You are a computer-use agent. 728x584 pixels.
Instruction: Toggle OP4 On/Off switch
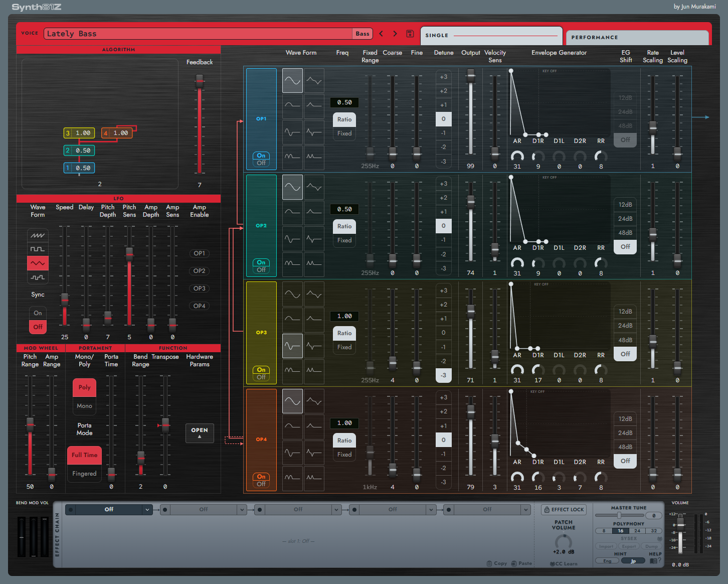(x=261, y=480)
